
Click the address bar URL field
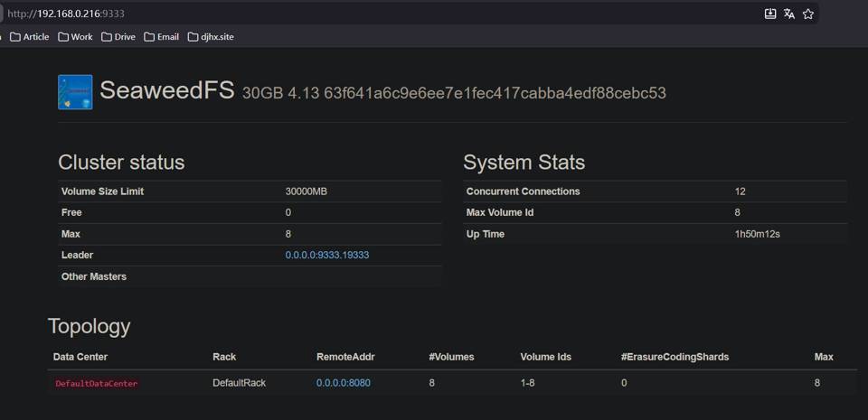pyautogui.click(x=362, y=14)
